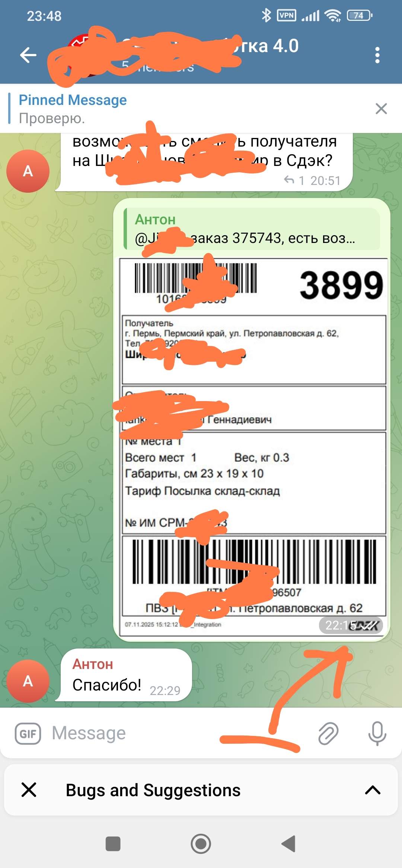Image resolution: width=402 pixels, height=868 pixels.
Task: Open upper red A avatar profile
Action: pyautogui.click(x=28, y=171)
